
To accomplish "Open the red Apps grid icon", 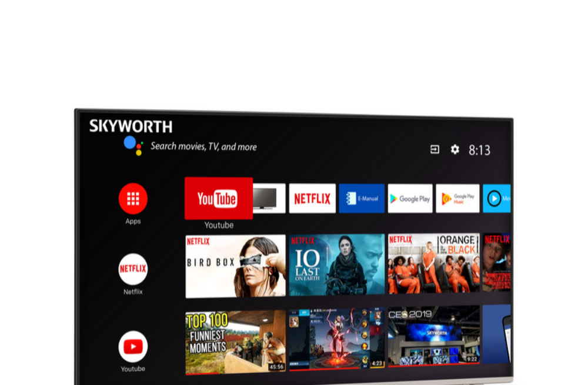I will click(x=133, y=199).
